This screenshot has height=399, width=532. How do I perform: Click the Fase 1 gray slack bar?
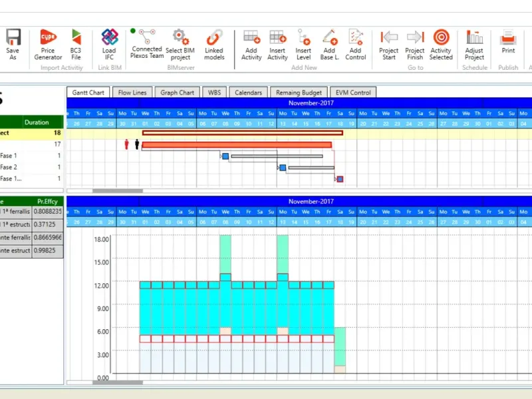277,156
